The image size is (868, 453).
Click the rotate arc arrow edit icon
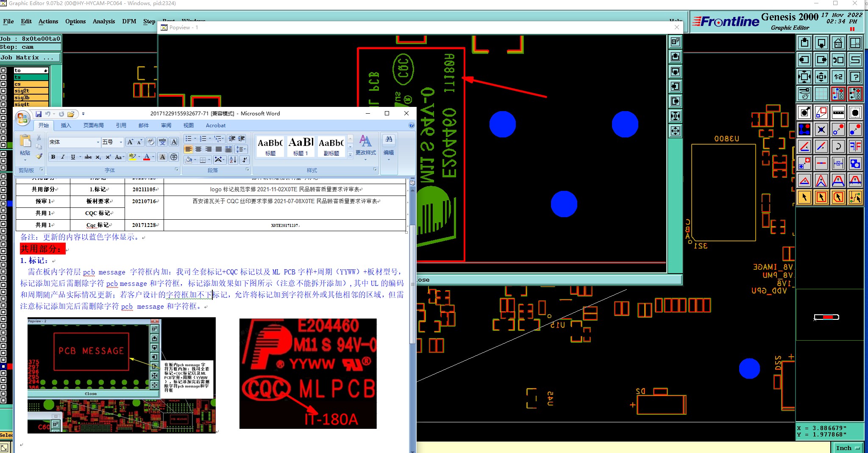click(838, 146)
